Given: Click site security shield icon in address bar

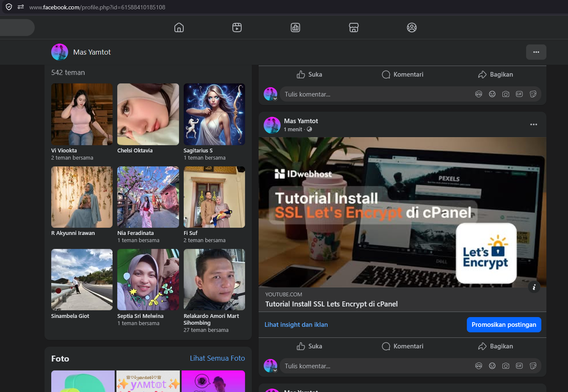Looking at the screenshot, I should point(9,7).
